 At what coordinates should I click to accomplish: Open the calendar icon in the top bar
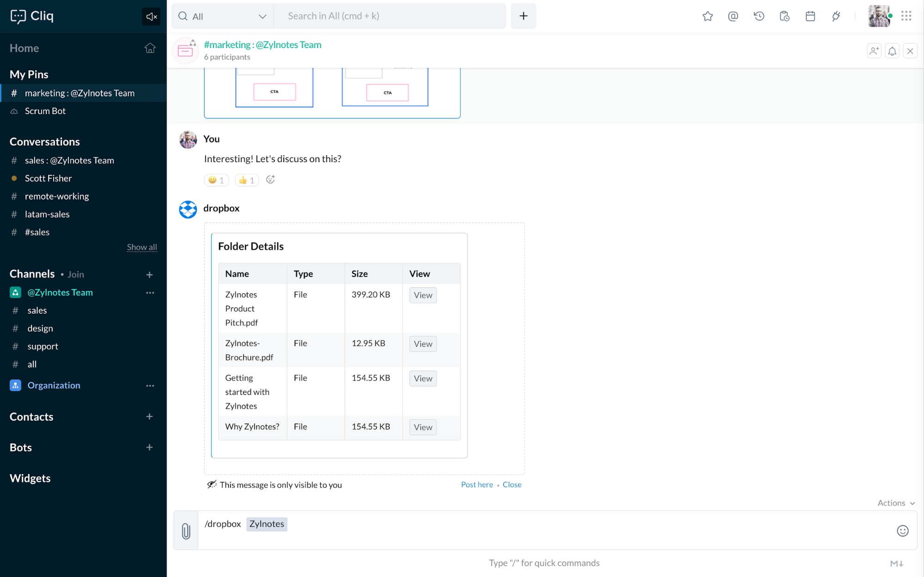[x=810, y=16]
